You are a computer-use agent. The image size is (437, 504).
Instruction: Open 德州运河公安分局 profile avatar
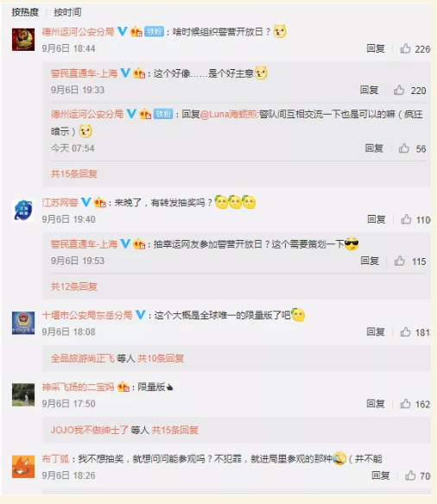[x=23, y=39]
